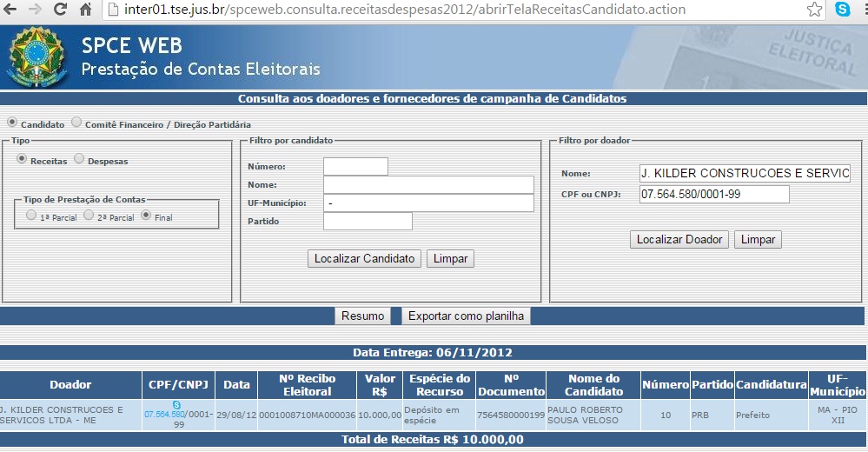Click the browser address bar URL
This screenshot has height=452, width=868.
click(405, 10)
